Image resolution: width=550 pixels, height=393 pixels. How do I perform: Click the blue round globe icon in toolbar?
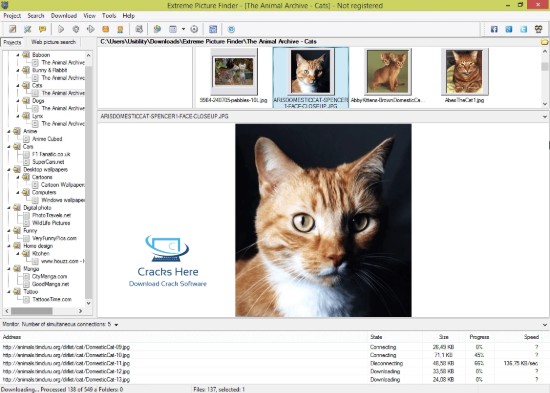[231, 29]
